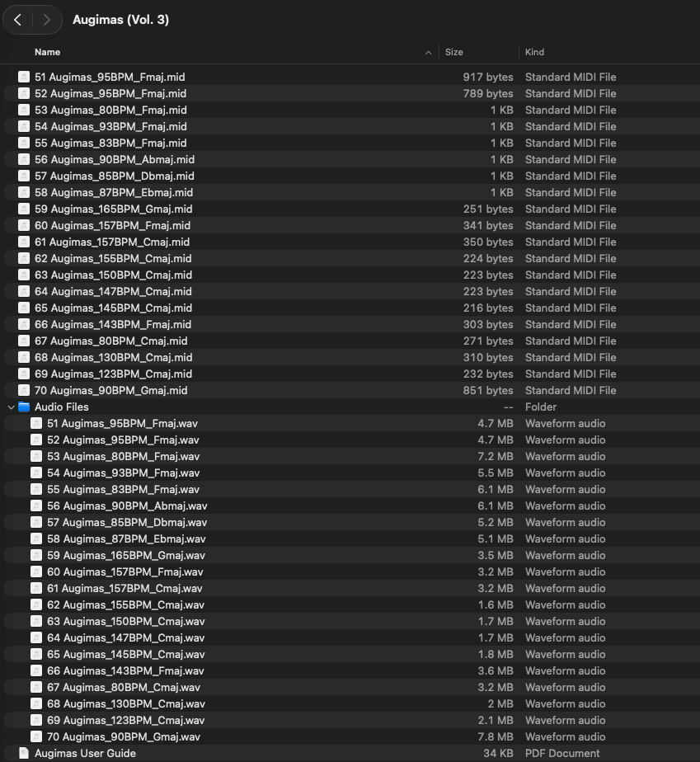Sort files by the Kind column header
Viewport: 700px width, 762px height.
pyautogui.click(x=534, y=52)
